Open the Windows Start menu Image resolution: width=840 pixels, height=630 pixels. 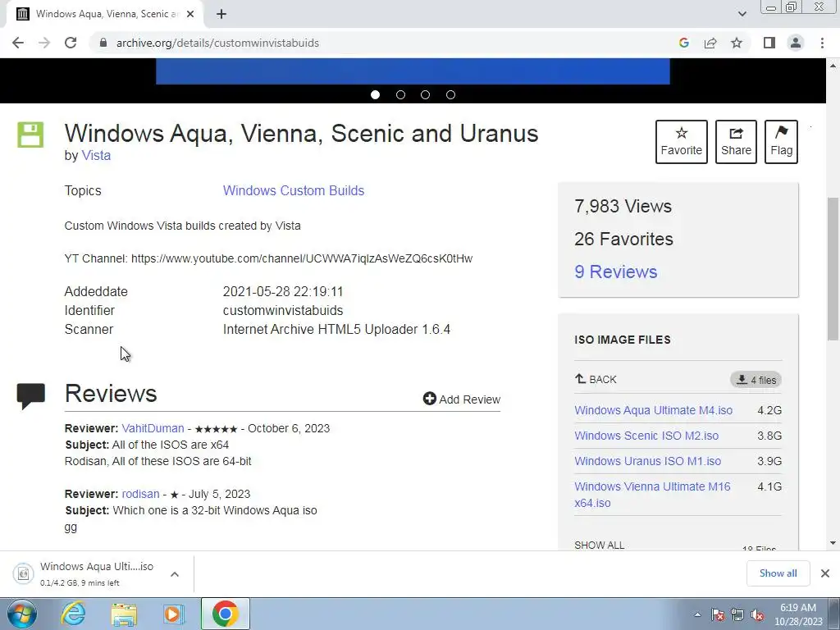pos(22,614)
